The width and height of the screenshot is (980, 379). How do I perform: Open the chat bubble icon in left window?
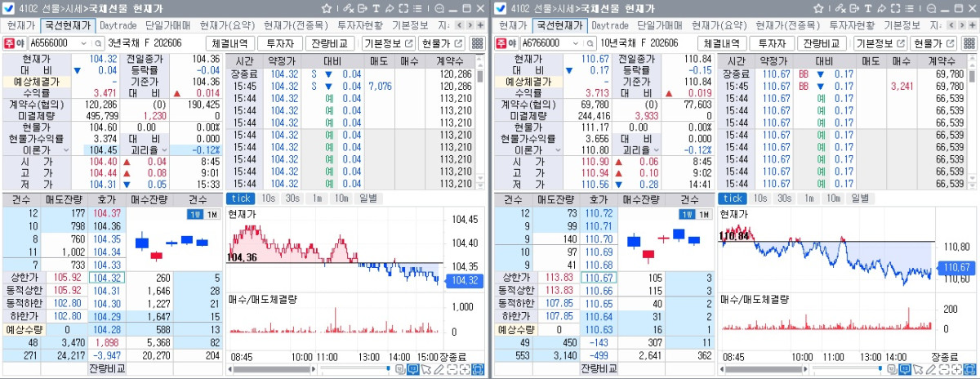point(439,8)
